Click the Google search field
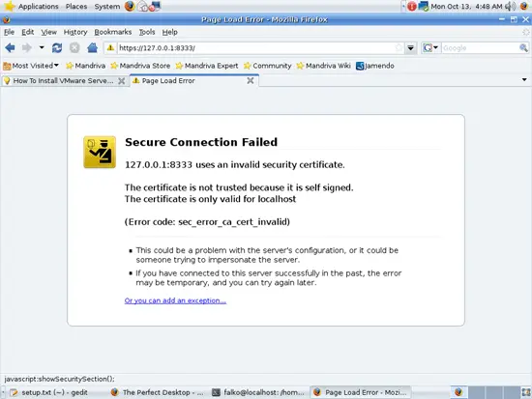This screenshot has width=532, height=399. 480,47
